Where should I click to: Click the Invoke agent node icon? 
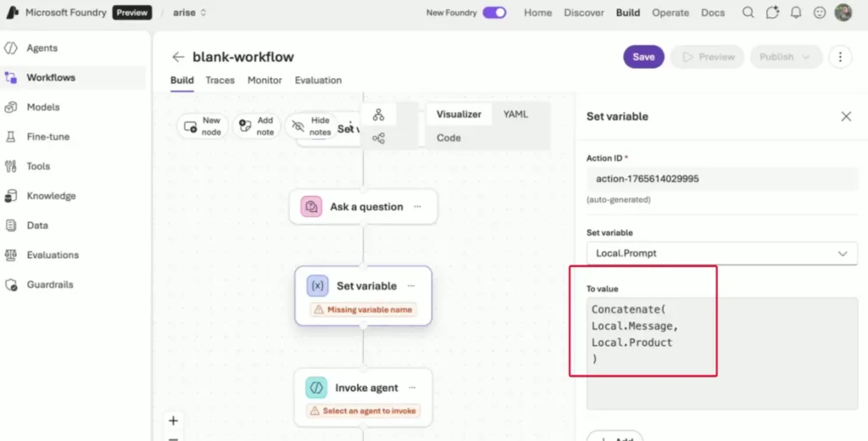[316, 388]
